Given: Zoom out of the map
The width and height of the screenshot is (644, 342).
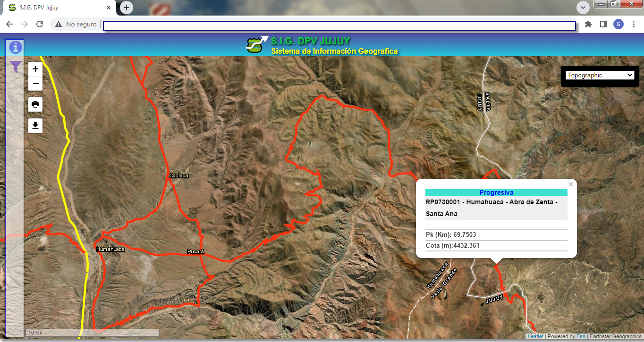Looking at the screenshot, I should point(35,83).
